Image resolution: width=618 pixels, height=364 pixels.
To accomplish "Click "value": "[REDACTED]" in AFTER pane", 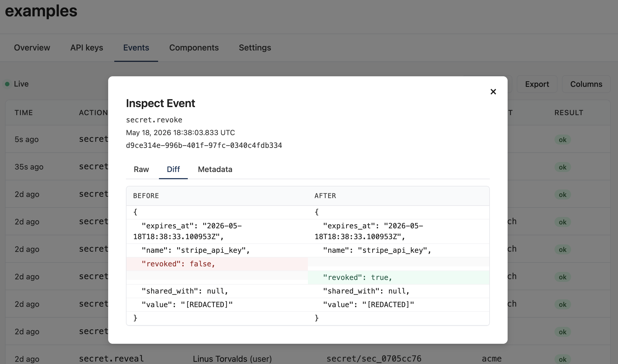I will [x=368, y=305].
